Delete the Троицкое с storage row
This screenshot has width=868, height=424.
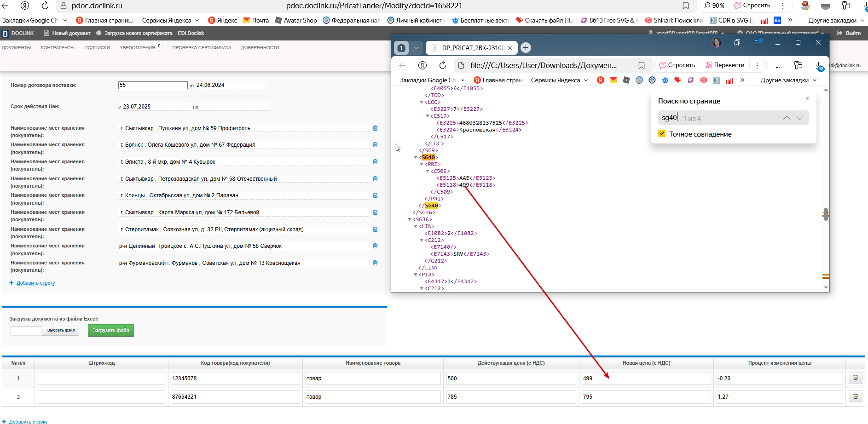375,246
